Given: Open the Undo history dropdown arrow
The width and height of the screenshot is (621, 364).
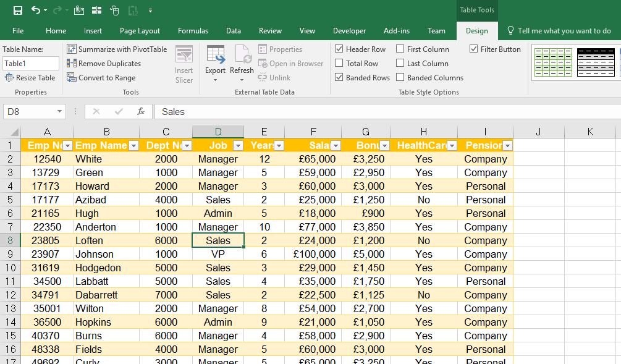Looking at the screenshot, I should tap(46, 11).
